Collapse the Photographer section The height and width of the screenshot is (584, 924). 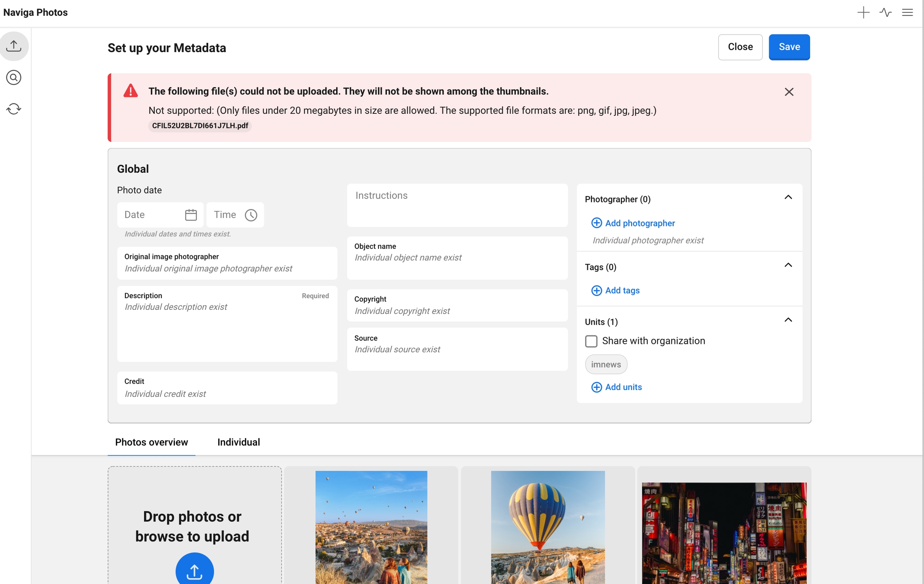[x=788, y=197]
